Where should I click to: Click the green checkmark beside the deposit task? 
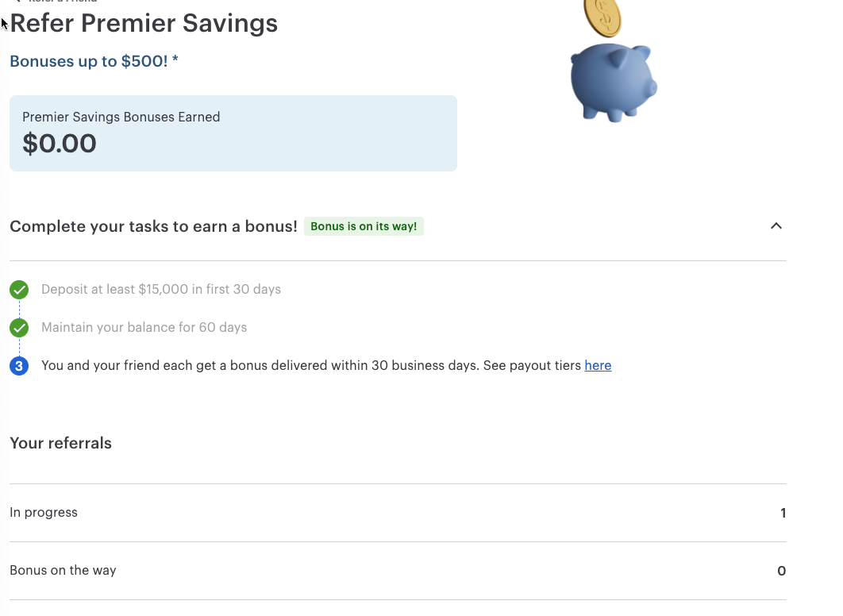tap(19, 290)
